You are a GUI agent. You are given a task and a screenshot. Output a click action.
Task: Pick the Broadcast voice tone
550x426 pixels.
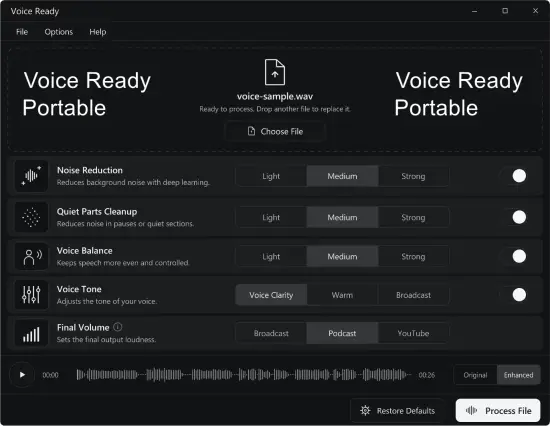(413, 295)
